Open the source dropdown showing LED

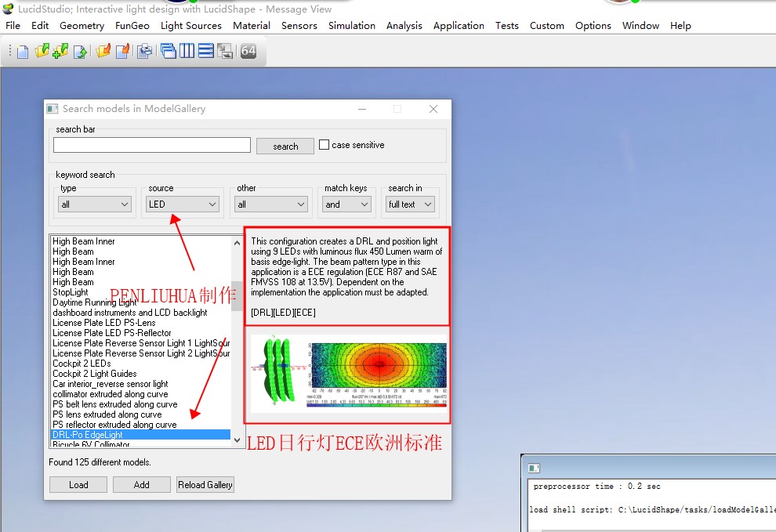point(183,204)
